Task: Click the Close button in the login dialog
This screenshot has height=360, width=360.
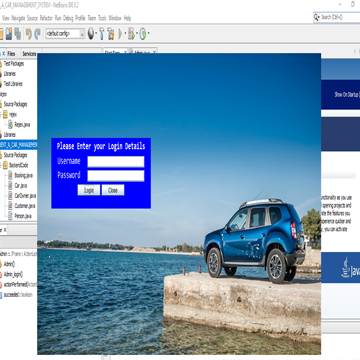Action: [113, 190]
